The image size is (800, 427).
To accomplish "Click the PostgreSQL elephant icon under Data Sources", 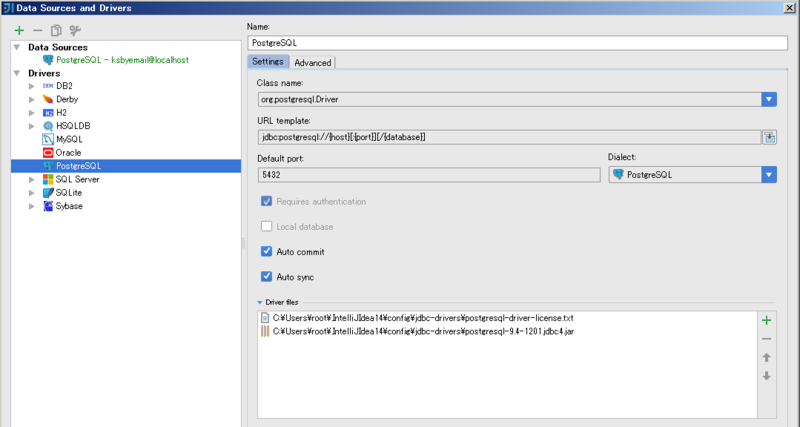I will 48,60.
